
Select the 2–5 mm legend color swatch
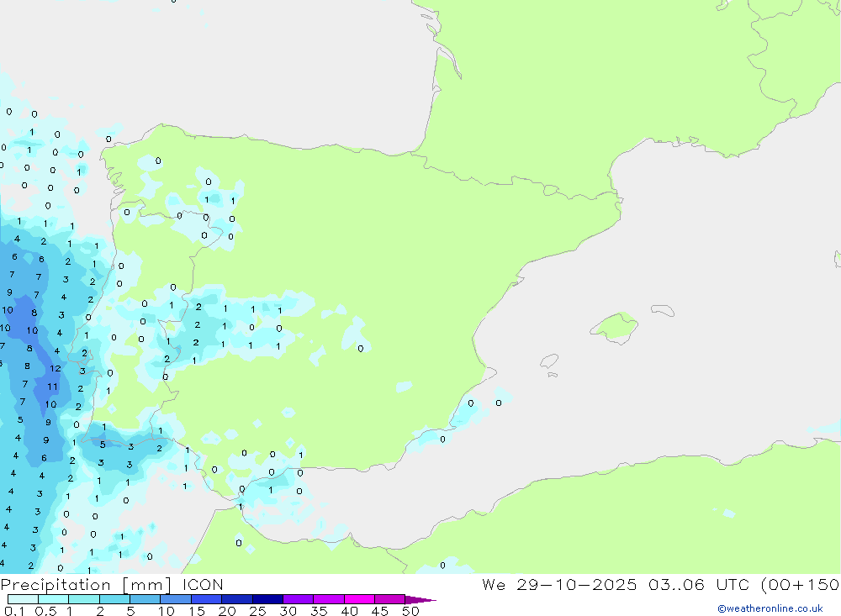(x=114, y=599)
